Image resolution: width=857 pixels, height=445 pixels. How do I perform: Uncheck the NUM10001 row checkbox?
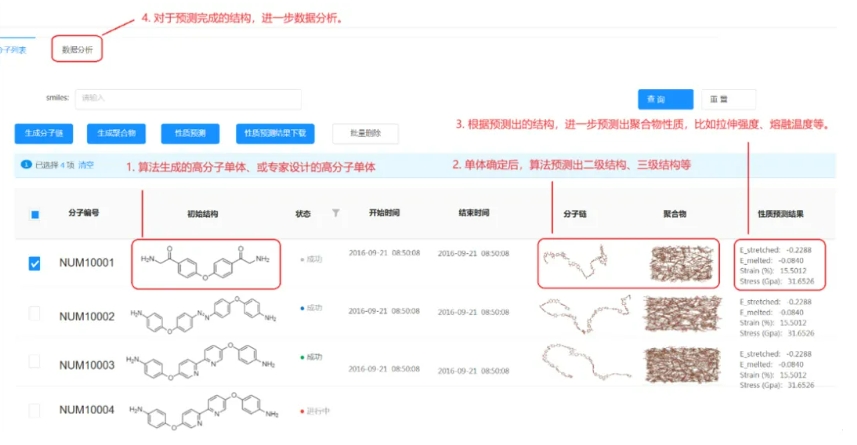tap(35, 263)
